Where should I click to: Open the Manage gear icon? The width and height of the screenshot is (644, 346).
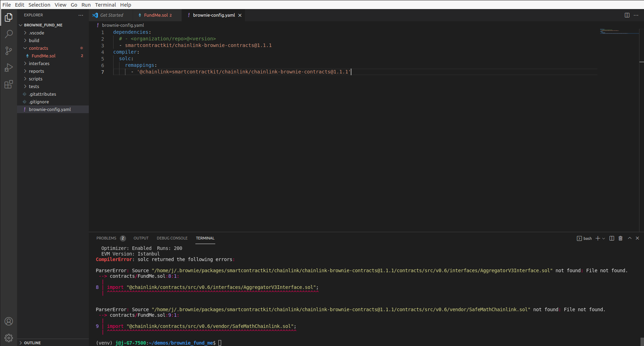(9, 338)
